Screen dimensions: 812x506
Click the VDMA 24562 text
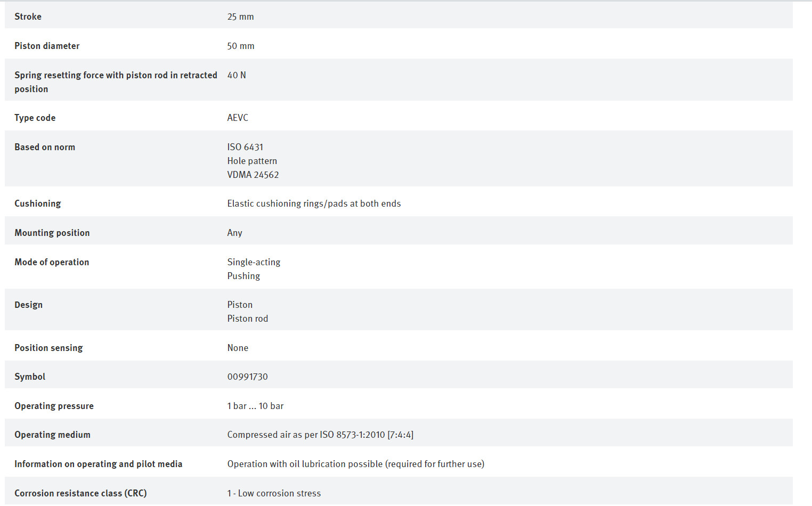coord(253,175)
